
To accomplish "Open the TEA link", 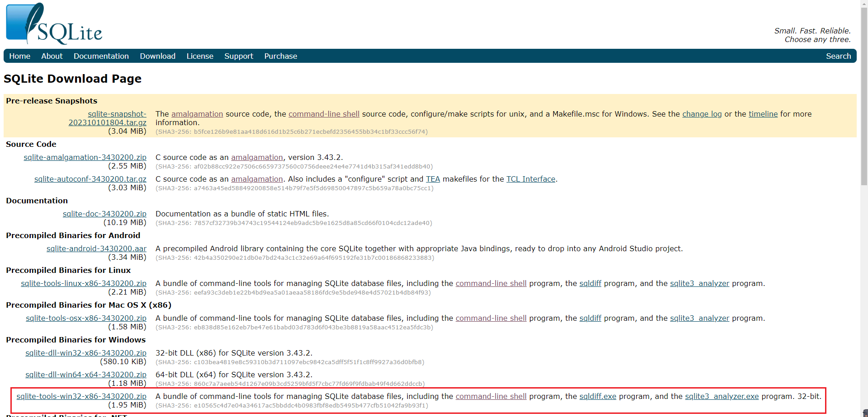I will [433, 179].
